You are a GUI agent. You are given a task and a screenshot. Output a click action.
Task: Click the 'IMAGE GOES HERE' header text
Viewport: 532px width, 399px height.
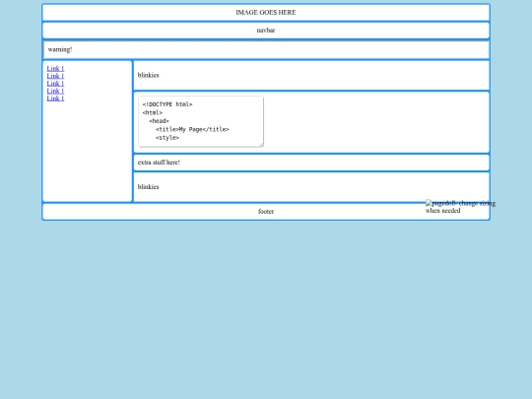click(x=266, y=13)
